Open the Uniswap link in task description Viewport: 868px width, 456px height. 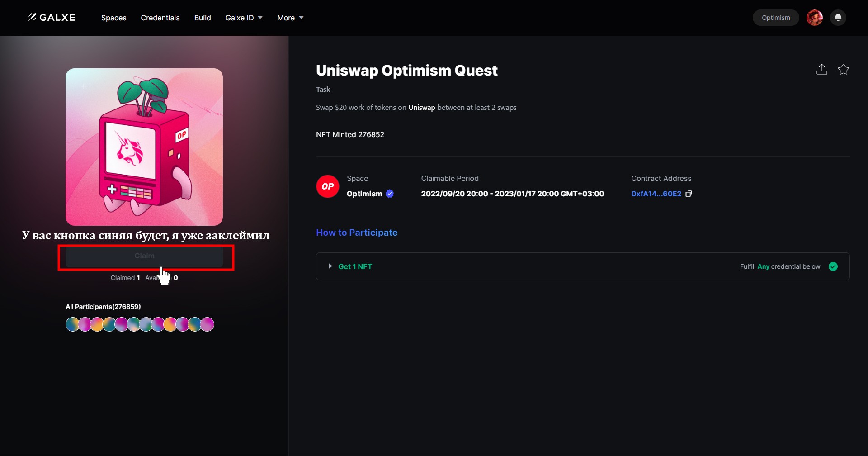pyautogui.click(x=422, y=108)
